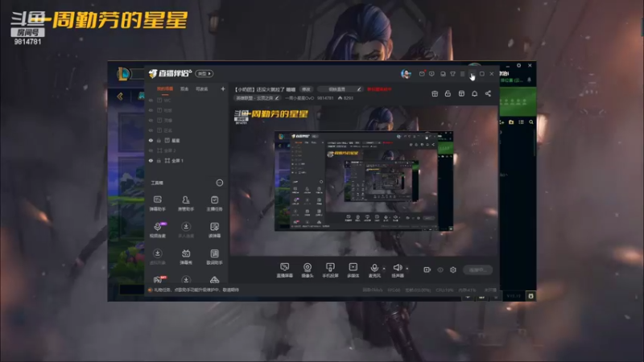Add a 多媒体 media source
This screenshot has width=644, height=362.
[x=353, y=270]
